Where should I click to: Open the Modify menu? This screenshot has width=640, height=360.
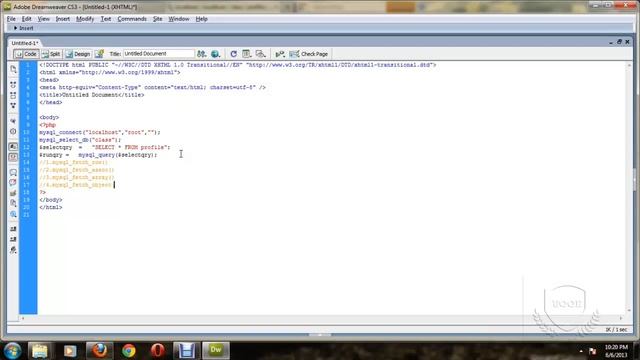[x=85, y=19]
